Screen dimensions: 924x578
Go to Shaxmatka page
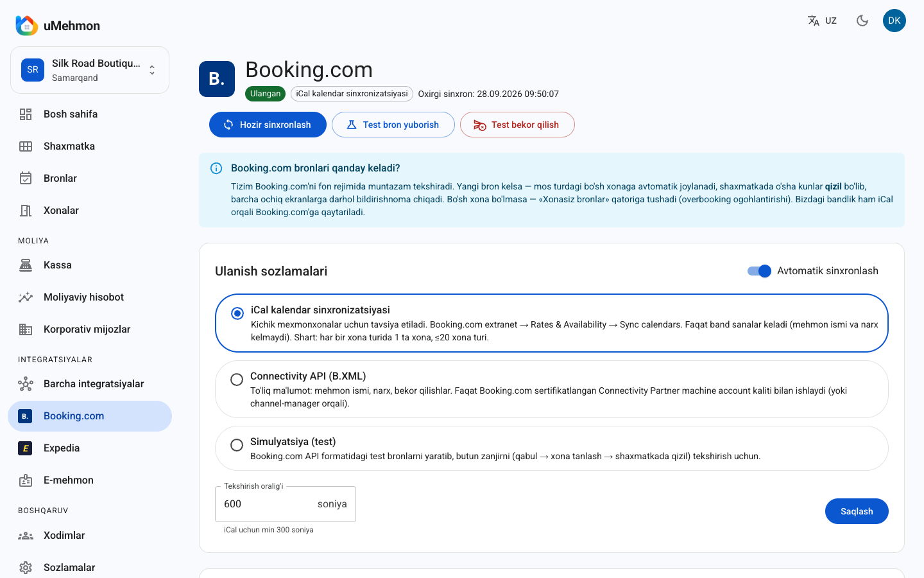click(x=90, y=146)
